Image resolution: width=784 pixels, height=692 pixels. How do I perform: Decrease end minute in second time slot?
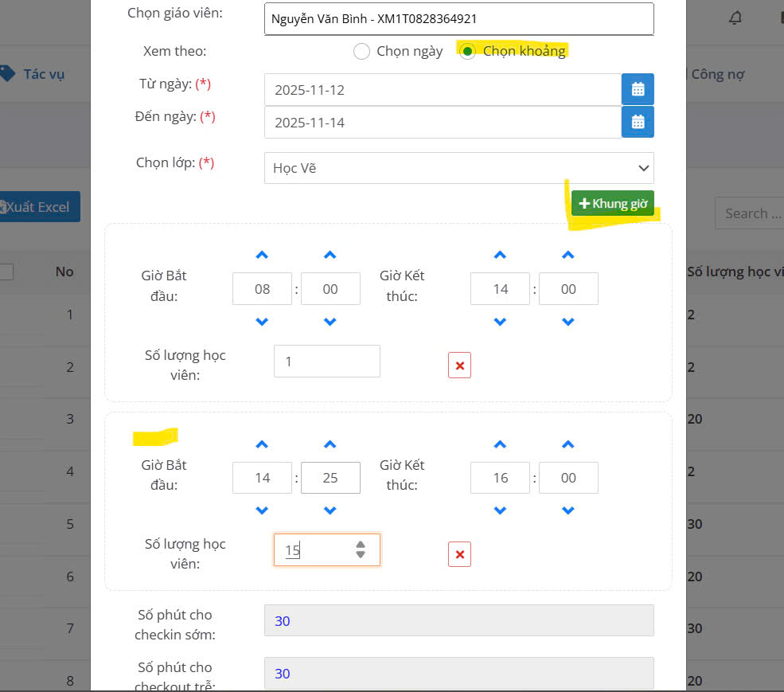(568, 511)
